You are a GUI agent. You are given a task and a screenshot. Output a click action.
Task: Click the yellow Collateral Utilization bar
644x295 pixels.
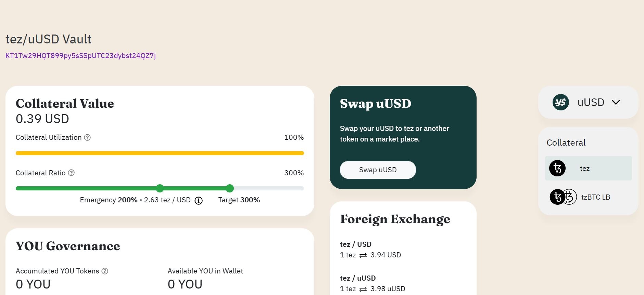[160, 153]
